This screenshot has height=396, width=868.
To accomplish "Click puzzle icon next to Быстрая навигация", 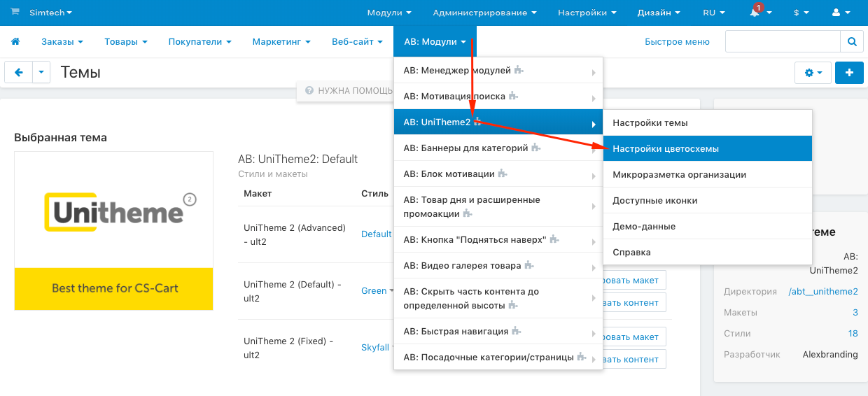I will 517,332.
